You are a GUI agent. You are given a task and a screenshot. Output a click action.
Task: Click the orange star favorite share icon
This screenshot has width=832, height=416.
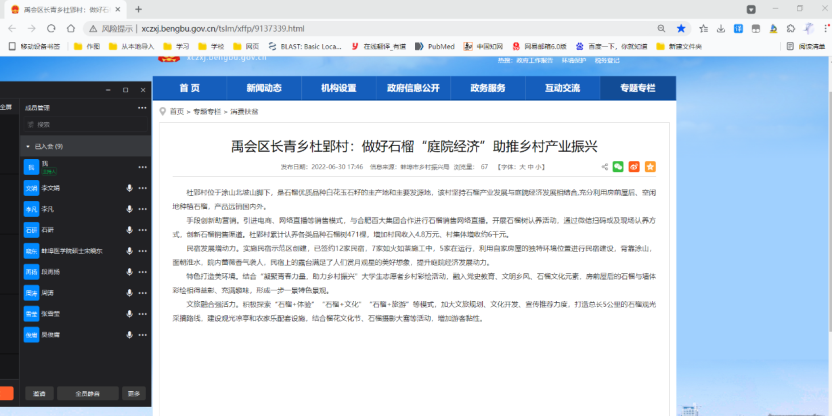tap(650, 167)
